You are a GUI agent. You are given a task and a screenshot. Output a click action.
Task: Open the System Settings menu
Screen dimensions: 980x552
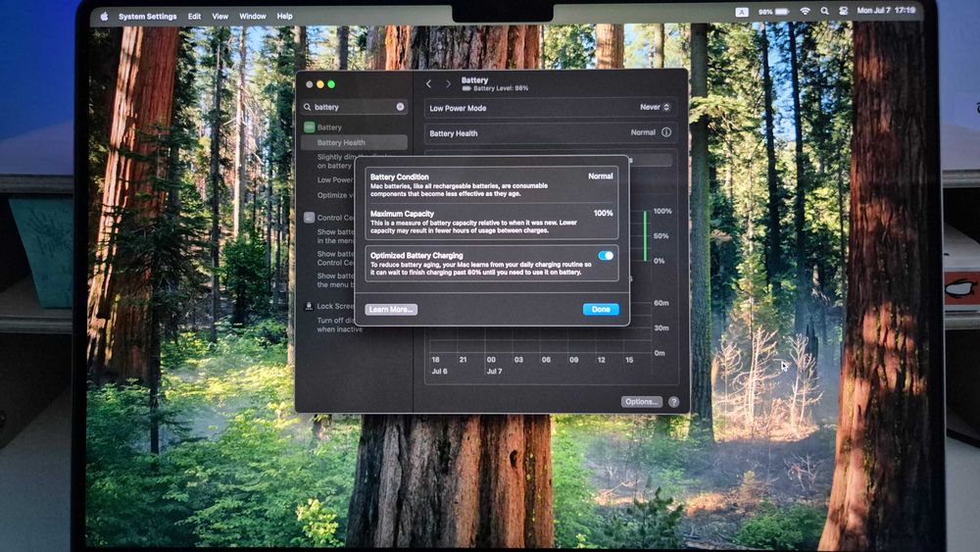coord(148,17)
